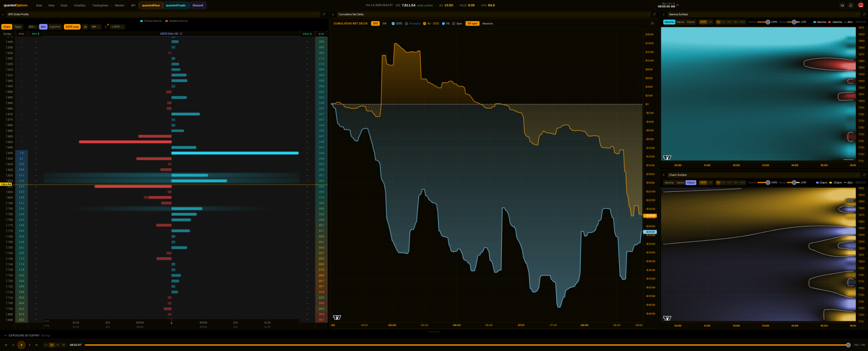
Task: Enable the All-expiry checkbox
Action: pos(406,23)
